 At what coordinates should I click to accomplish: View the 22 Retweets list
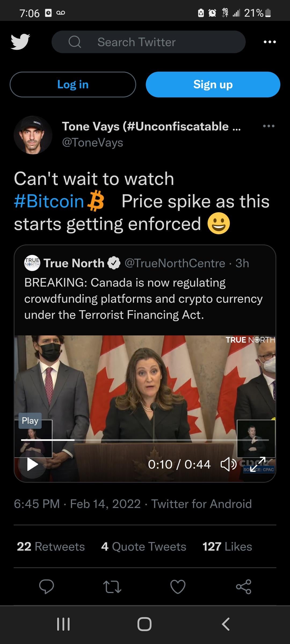pos(51,547)
